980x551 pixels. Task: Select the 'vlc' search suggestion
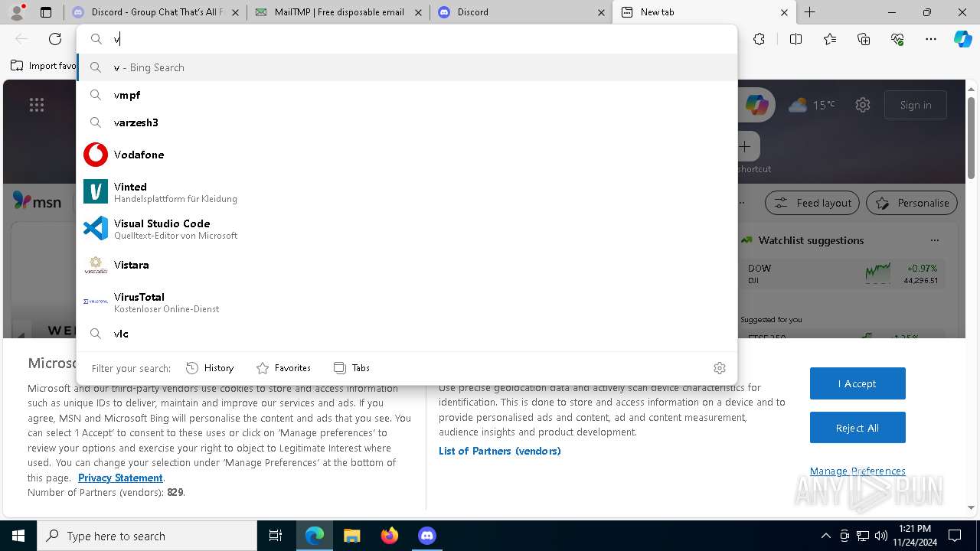click(407, 334)
